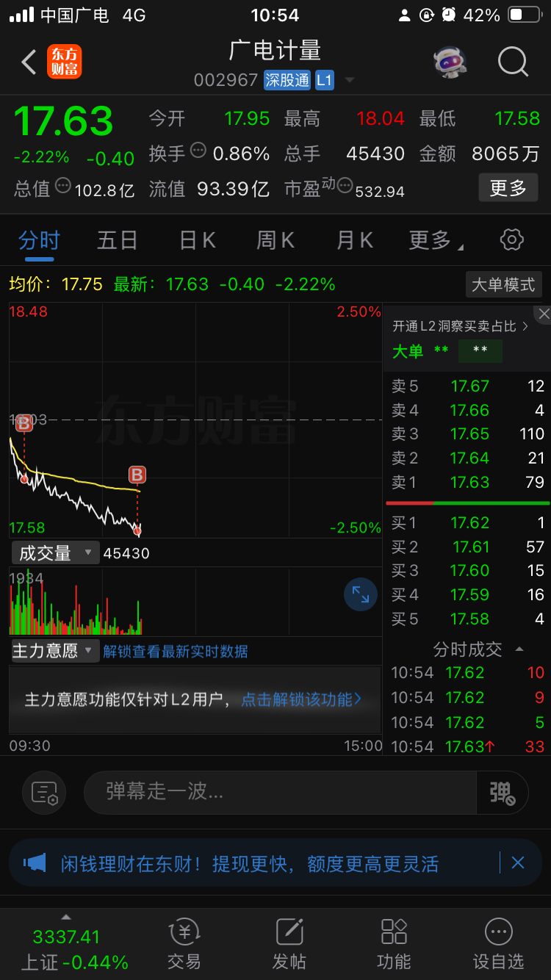Image resolution: width=551 pixels, height=980 pixels.
Task: Select the 买1 17.62 order row
Action: 467,523
